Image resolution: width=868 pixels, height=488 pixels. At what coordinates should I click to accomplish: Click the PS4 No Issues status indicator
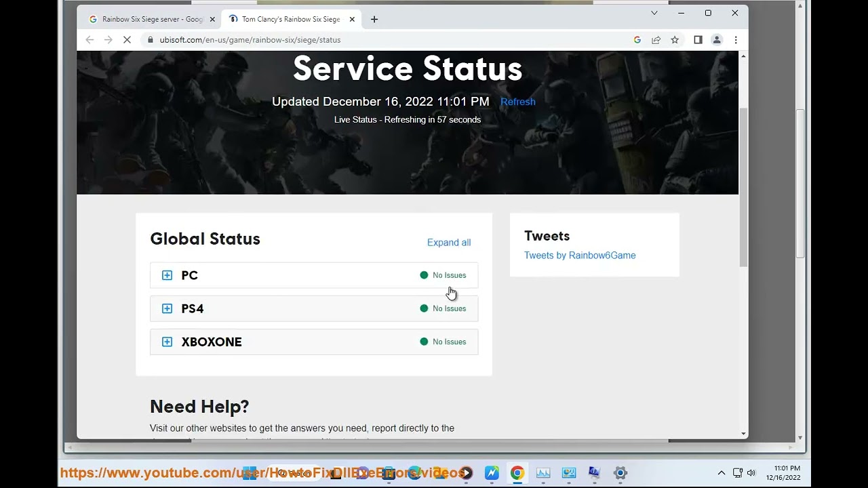[443, 308]
